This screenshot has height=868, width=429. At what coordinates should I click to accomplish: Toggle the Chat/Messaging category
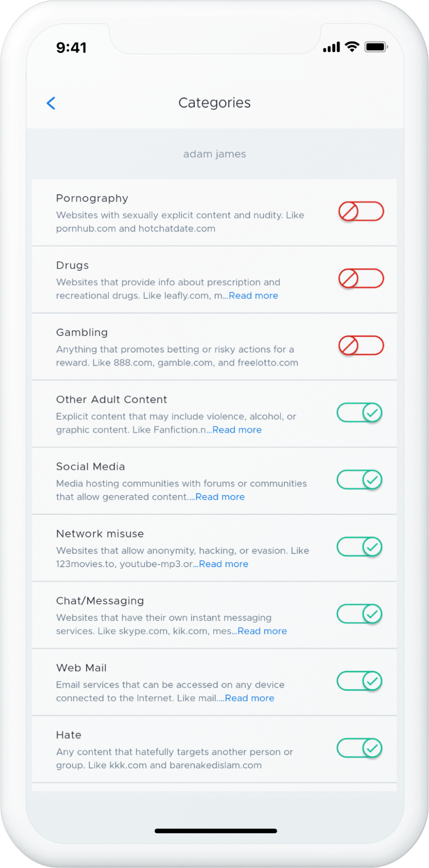[x=359, y=614]
